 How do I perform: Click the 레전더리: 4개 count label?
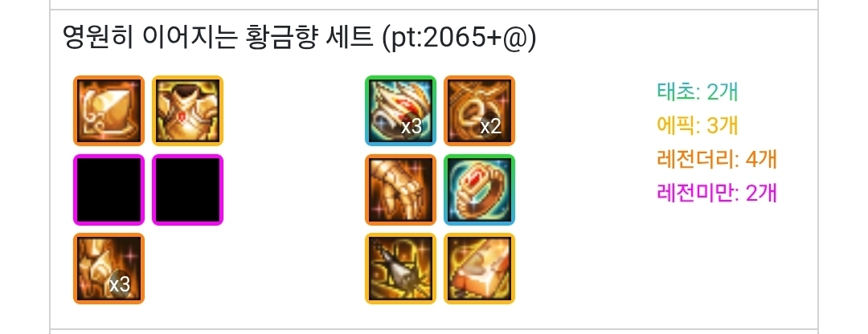click(x=717, y=159)
